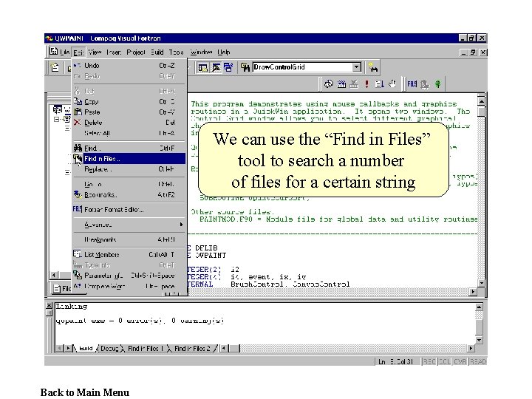Click inside the DrawControlGrid find field

point(302,67)
